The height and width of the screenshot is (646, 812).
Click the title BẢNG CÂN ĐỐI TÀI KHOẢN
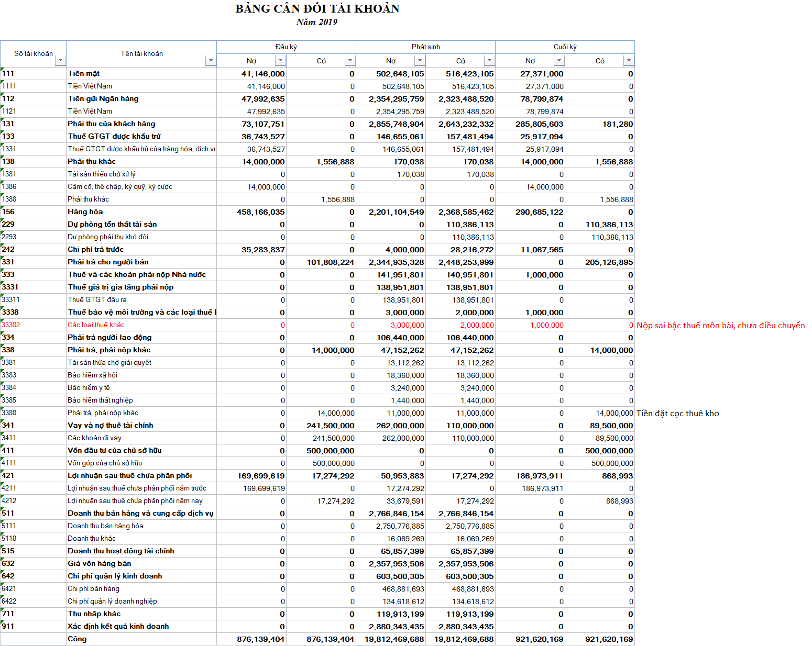(317, 9)
